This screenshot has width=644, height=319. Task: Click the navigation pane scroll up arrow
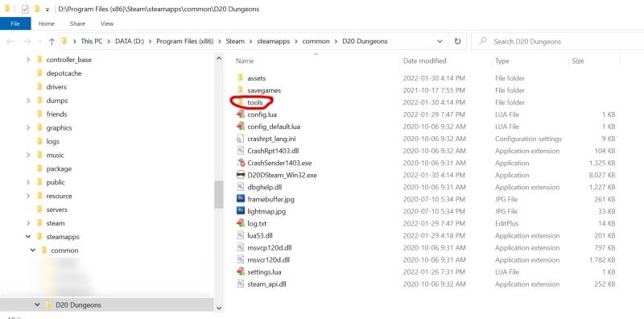pos(219,59)
